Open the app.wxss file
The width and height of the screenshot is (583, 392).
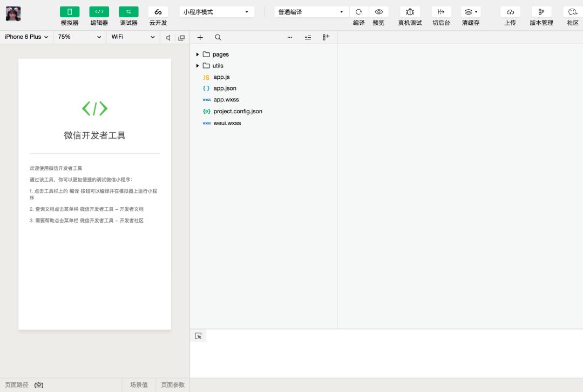(226, 99)
